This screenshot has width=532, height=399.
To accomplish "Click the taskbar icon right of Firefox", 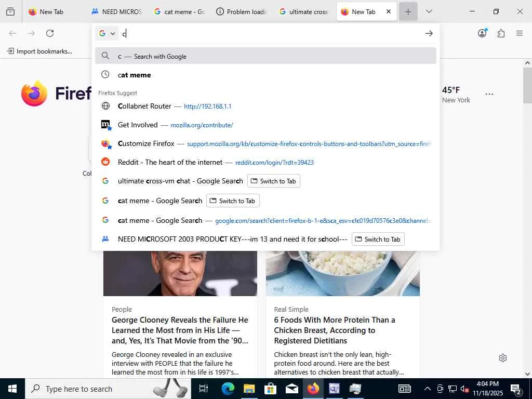I will (x=334, y=389).
